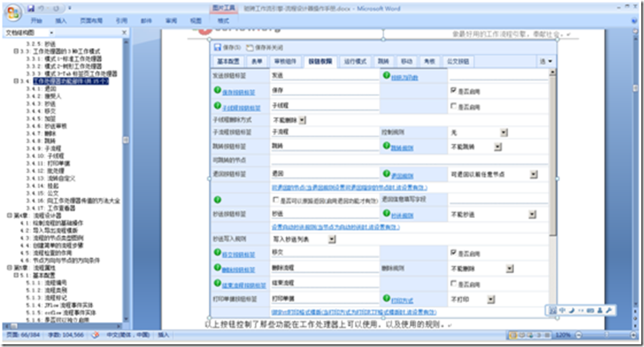Click the Save icon in the Quick Access Toolbar
Viewport: 644px width, 347px height.
tap(31, 8)
